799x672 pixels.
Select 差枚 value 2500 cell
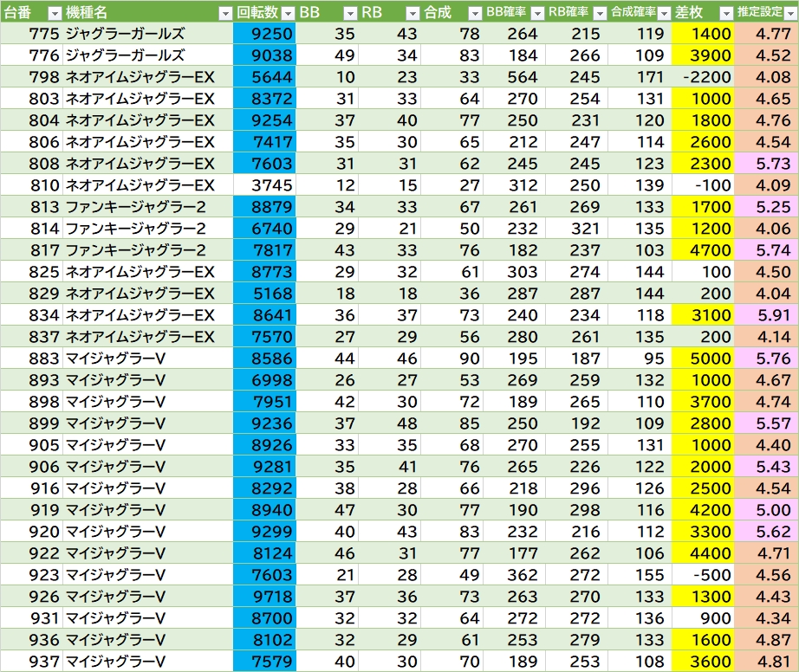[703, 488]
